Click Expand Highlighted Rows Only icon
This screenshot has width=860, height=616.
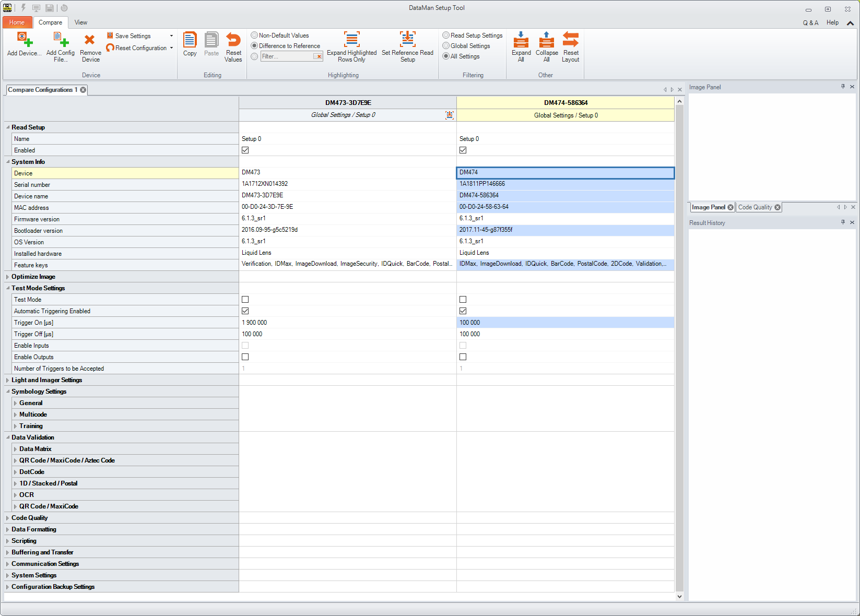(351, 40)
